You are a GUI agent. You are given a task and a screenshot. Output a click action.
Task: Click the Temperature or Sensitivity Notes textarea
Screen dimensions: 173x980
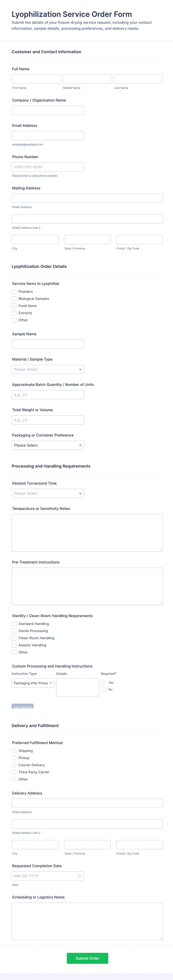(x=87, y=533)
